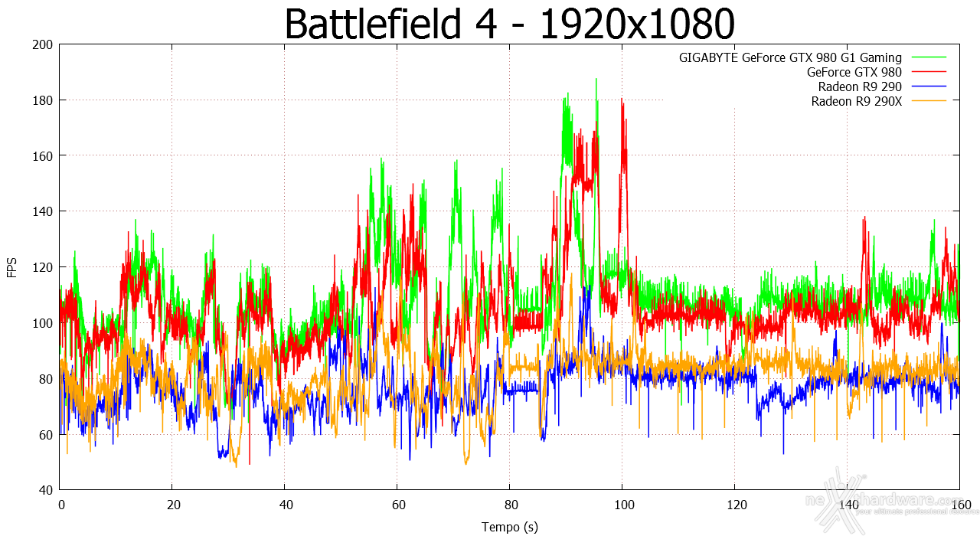The height and width of the screenshot is (536, 980).
Task: Click the "160" tick on the FPS axis
Action: [43, 155]
